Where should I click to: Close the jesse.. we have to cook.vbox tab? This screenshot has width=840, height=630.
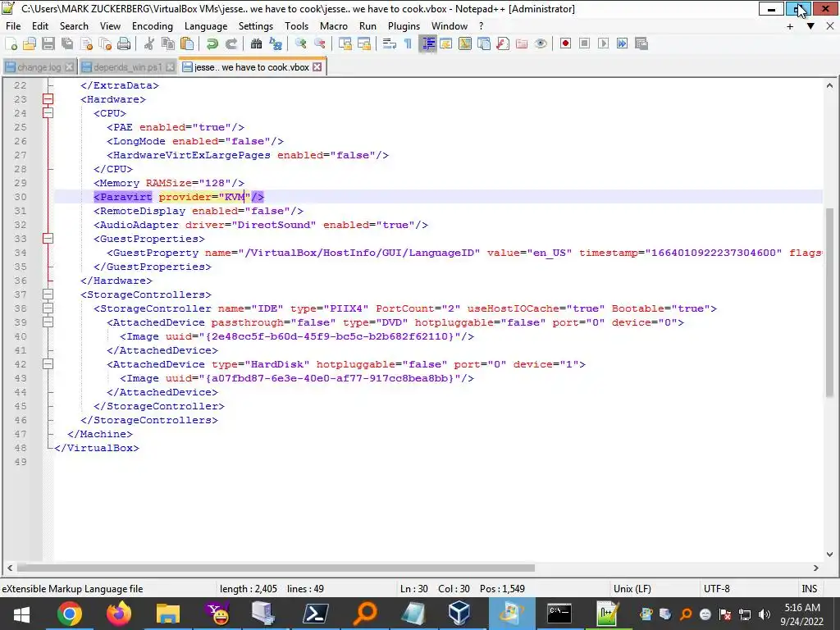click(x=317, y=67)
